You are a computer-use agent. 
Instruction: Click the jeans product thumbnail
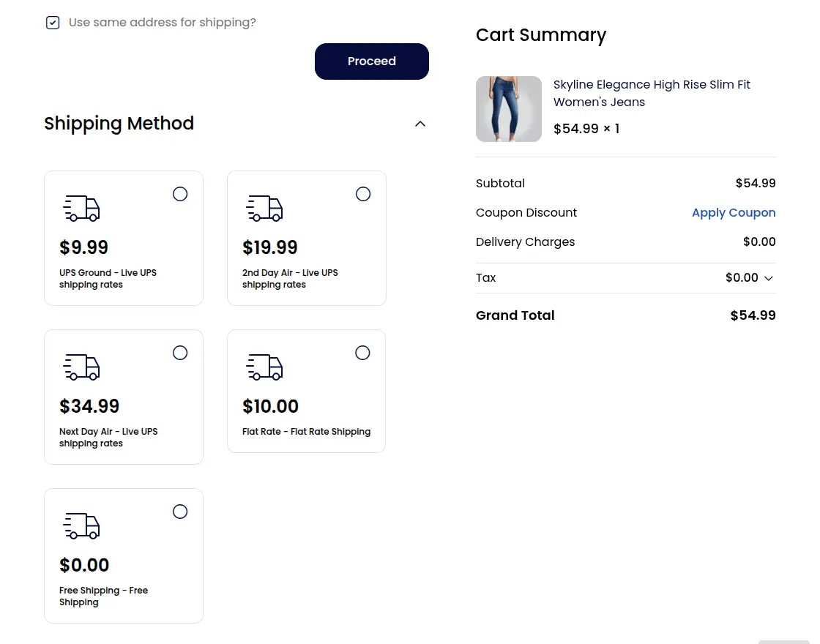[x=509, y=109]
